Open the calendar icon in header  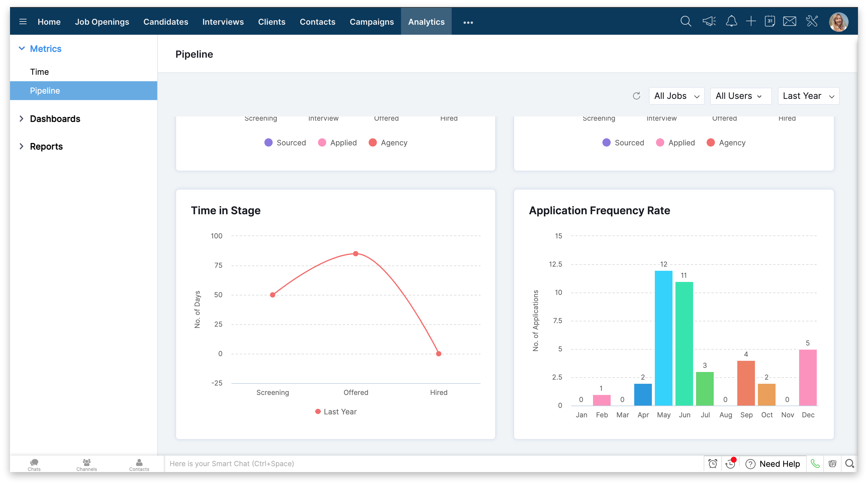click(x=770, y=21)
